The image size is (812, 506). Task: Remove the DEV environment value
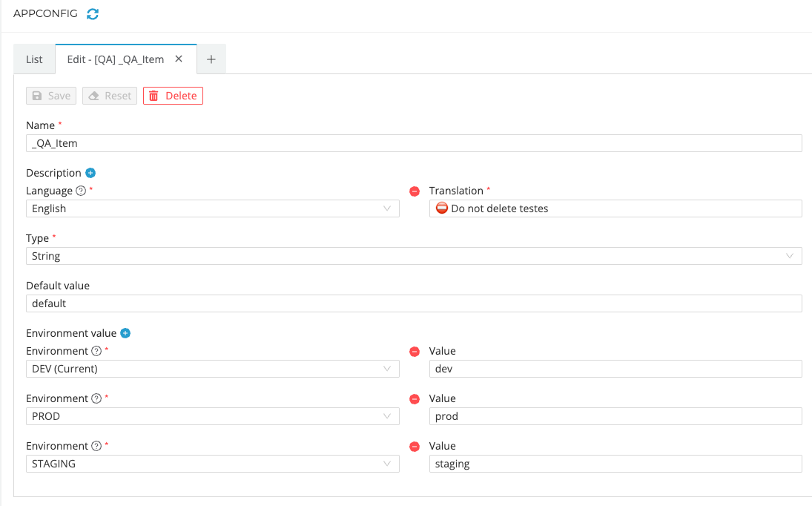click(414, 351)
